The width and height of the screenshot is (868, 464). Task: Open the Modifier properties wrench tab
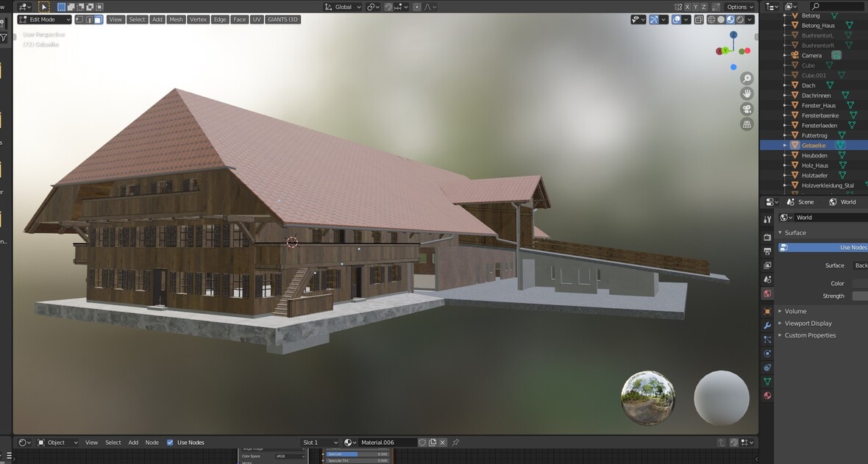tap(767, 325)
